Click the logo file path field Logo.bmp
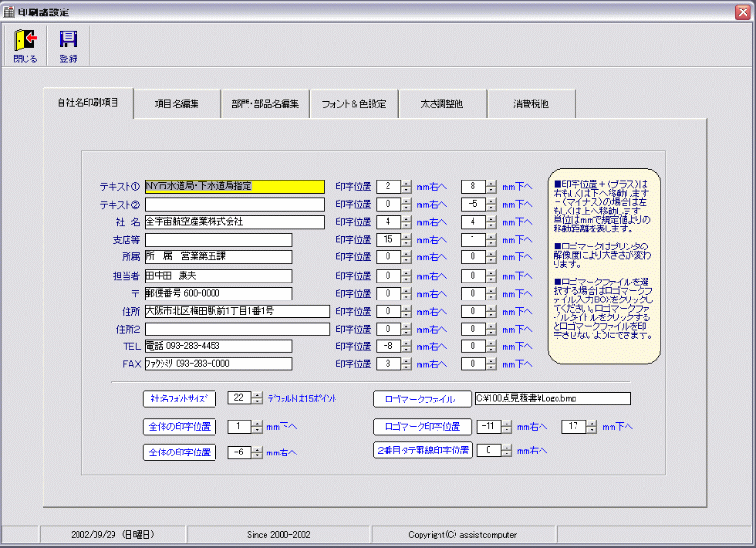Screen dimensions: 756x548 (x=553, y=399)
